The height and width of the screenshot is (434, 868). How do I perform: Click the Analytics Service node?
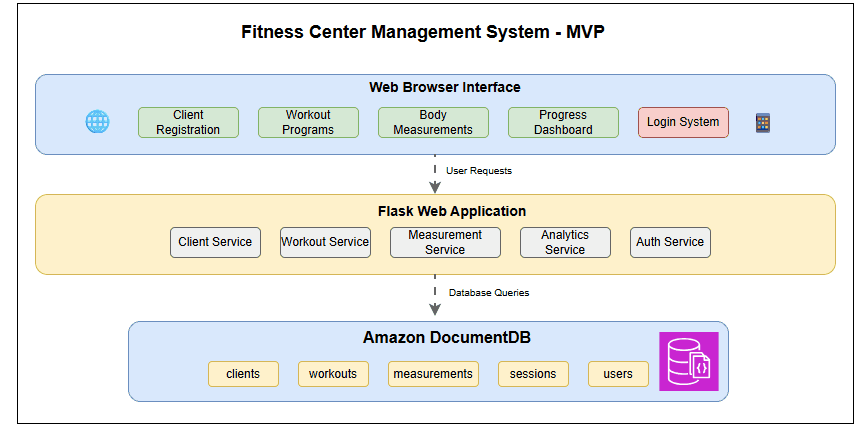[x=565, y=242]
